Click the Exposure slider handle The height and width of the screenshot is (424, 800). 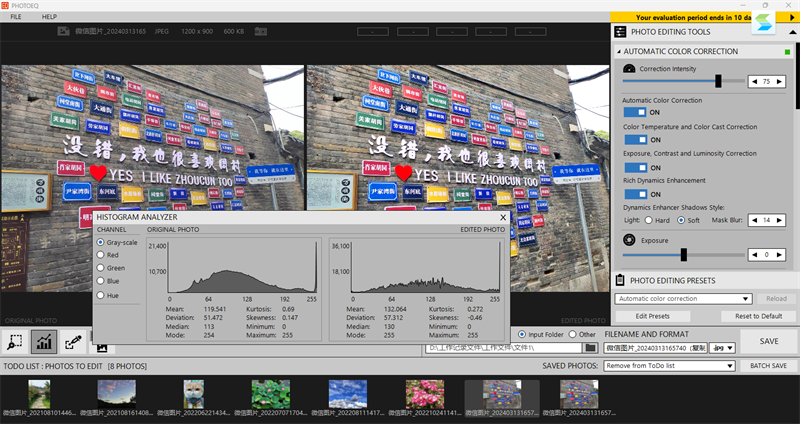(684, 254)
